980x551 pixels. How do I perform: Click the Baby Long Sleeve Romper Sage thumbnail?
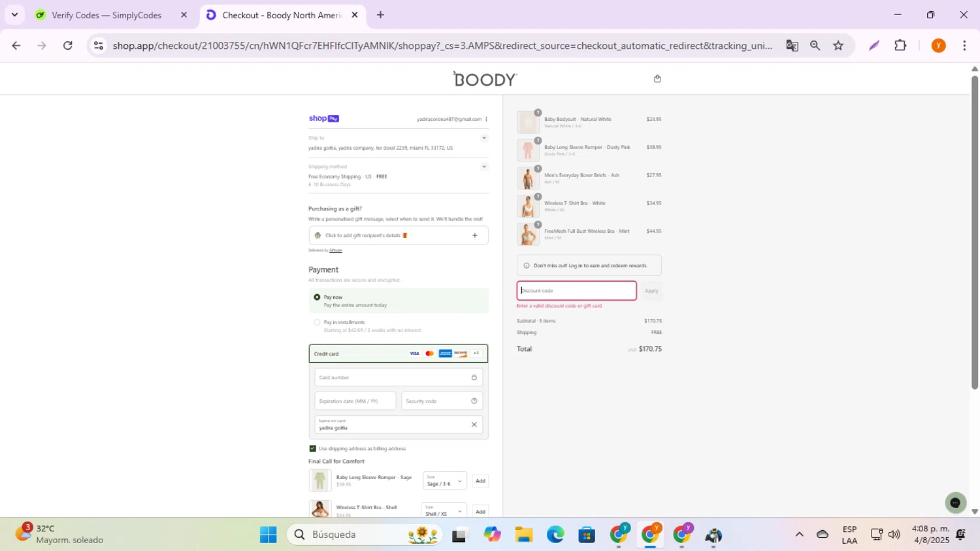tap(320, 481)
